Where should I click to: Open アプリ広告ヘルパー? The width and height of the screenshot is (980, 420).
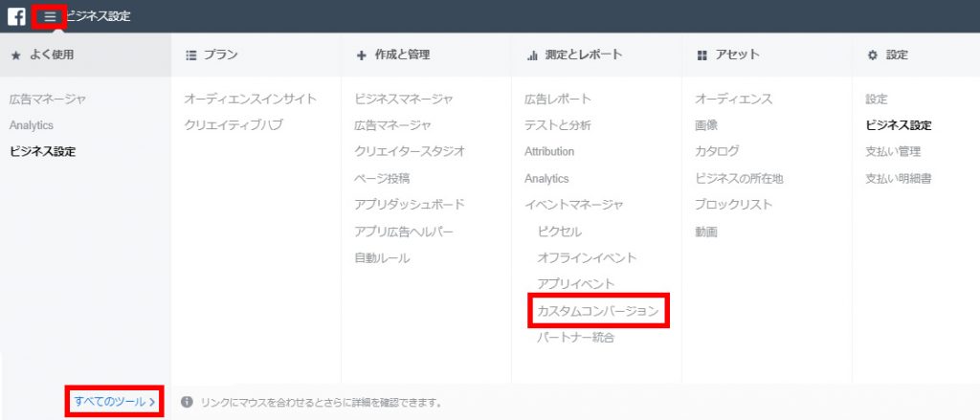tap(404, 232)
